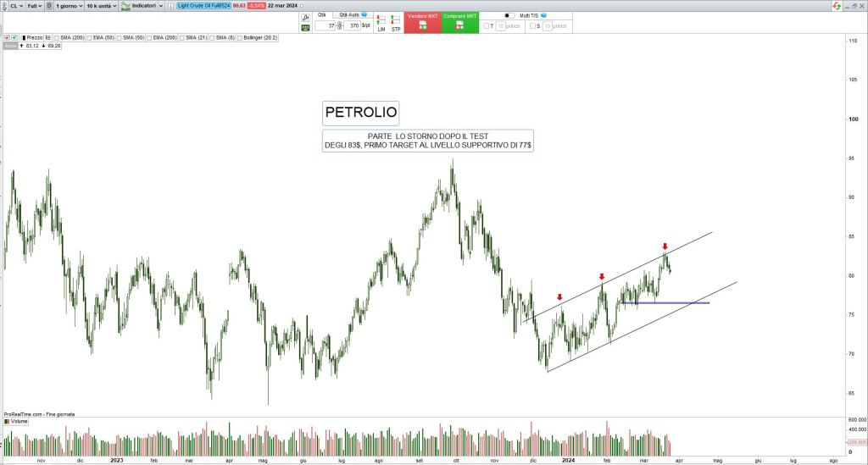Click the Anno range label
Viewport: 868px width, 465px height.
click(x=10, y=46)
